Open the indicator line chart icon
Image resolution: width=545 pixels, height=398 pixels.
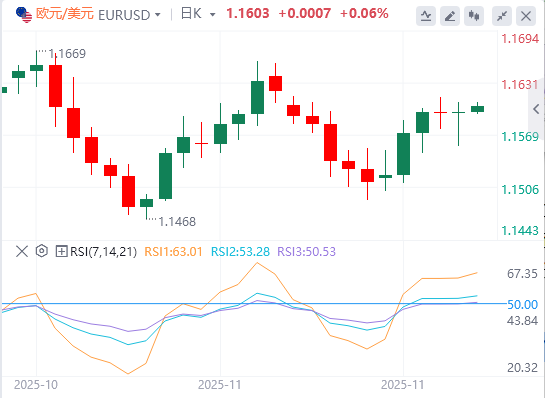(x=426, y=16)
